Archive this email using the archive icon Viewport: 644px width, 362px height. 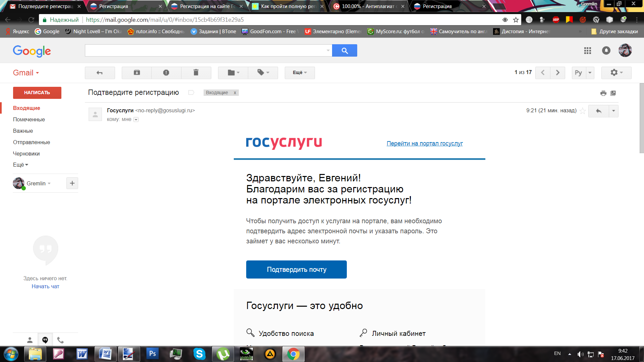137,73
